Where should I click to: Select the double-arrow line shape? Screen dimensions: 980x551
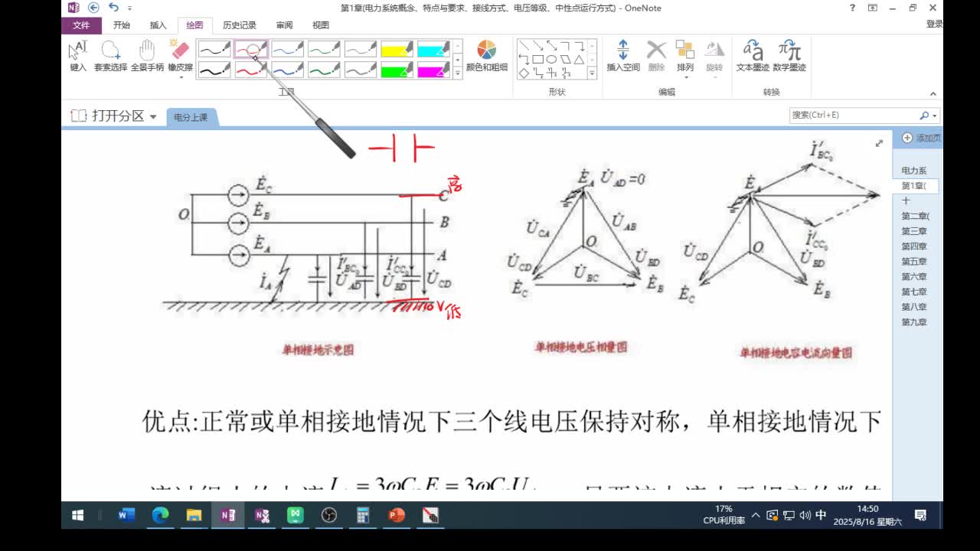[552, 46]
